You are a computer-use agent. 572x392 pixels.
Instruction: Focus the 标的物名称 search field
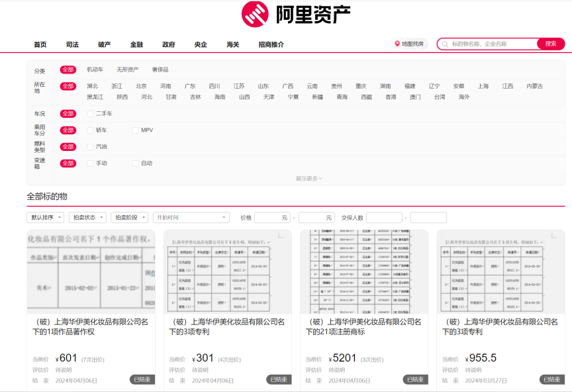click(x=489, y=44)
